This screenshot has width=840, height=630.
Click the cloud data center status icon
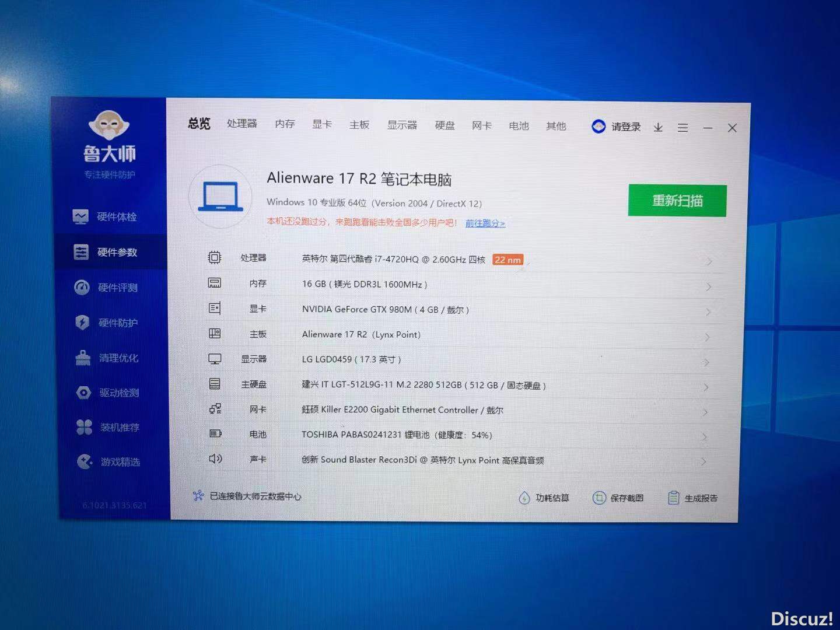coord(198,496)
